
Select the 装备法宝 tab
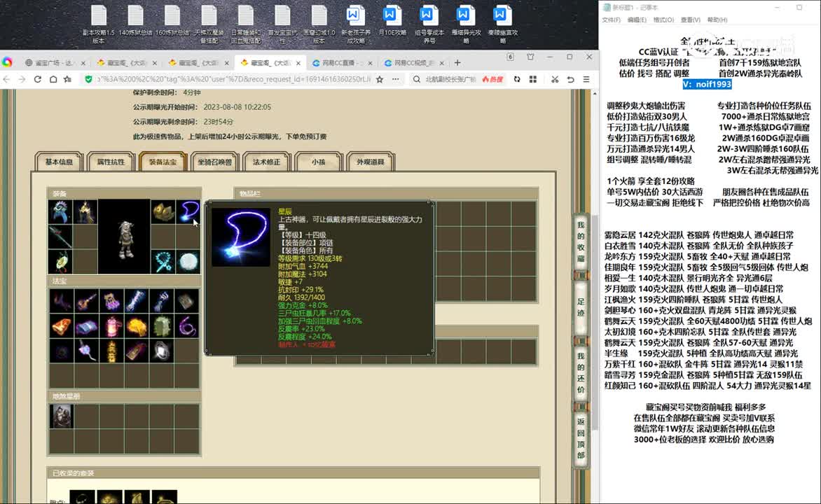pos(163,162)
